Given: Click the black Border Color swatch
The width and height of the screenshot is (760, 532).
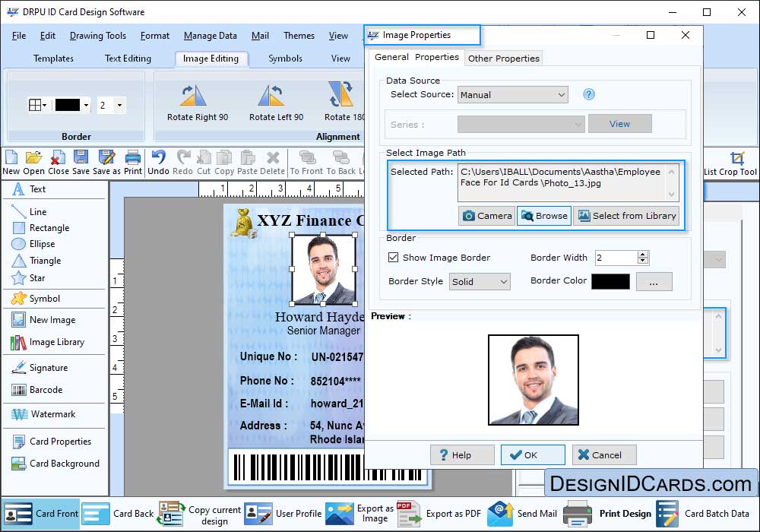Looking at the screenshot, I should [x=610, y=281].
